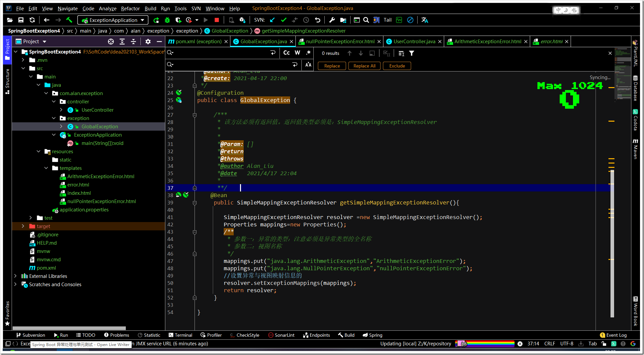The image size is (644, 355).
Task: Click the Run gutter icon at line 24
Action: 179,92
